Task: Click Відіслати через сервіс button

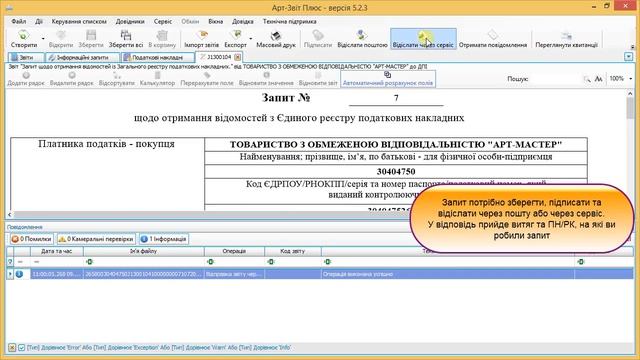Action: [423, 39]
